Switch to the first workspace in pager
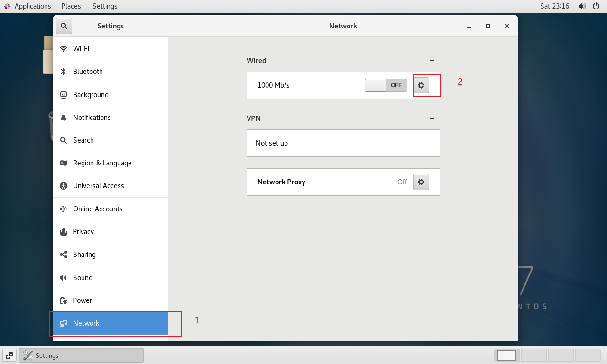The width and height of the screenshot is (607, 364). 506,355
